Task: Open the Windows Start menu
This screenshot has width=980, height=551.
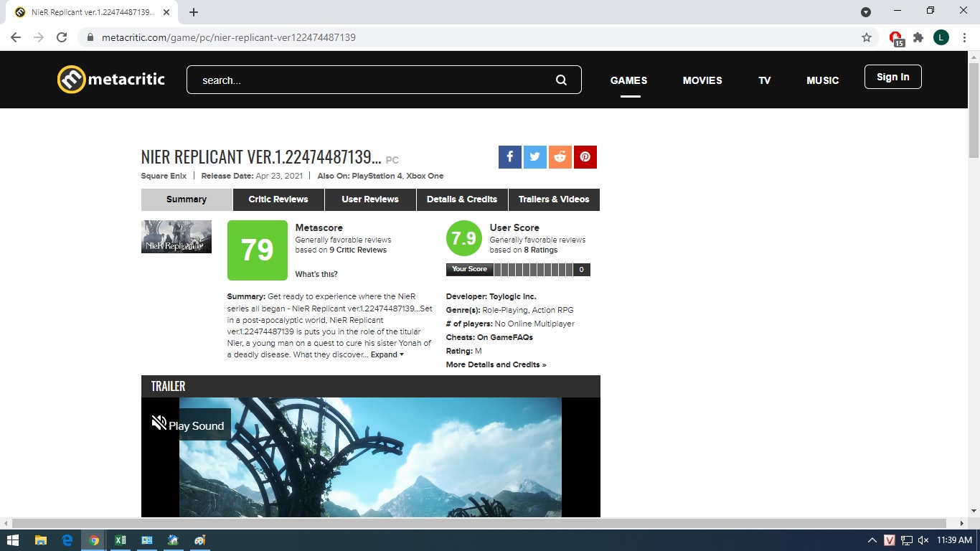Action: click(x=13, y=540)
